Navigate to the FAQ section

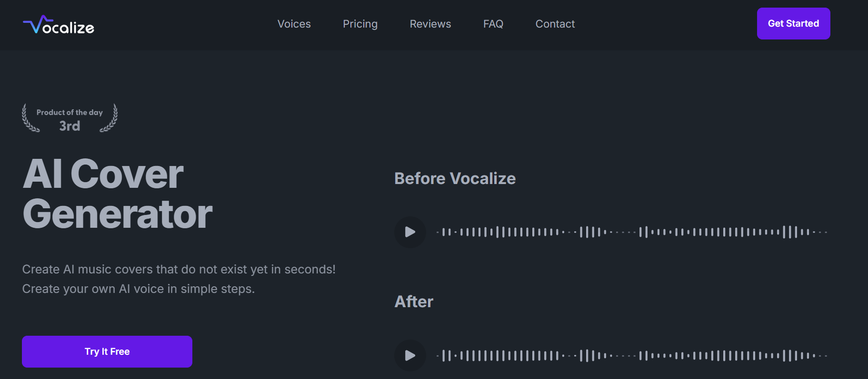pos(493,24)
